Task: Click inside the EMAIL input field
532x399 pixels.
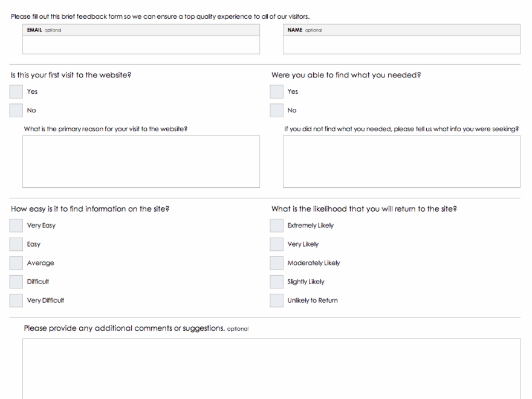Action: click(141, 45)
